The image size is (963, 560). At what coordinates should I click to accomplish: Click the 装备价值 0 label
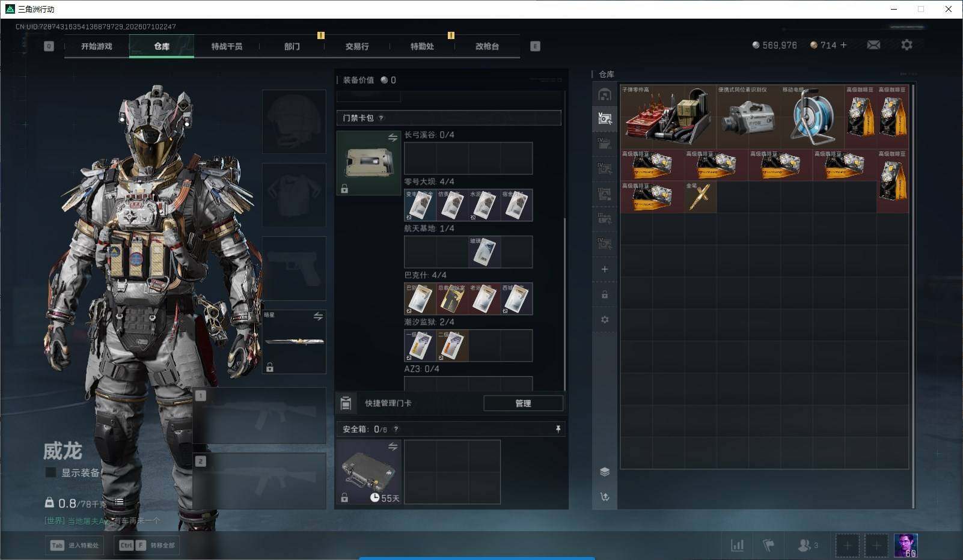point(369,80)
